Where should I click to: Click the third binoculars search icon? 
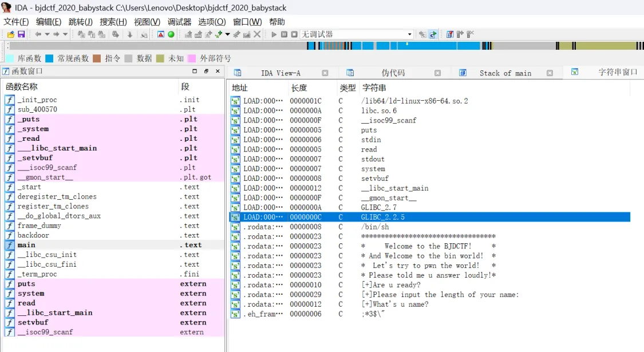(101, 34)
